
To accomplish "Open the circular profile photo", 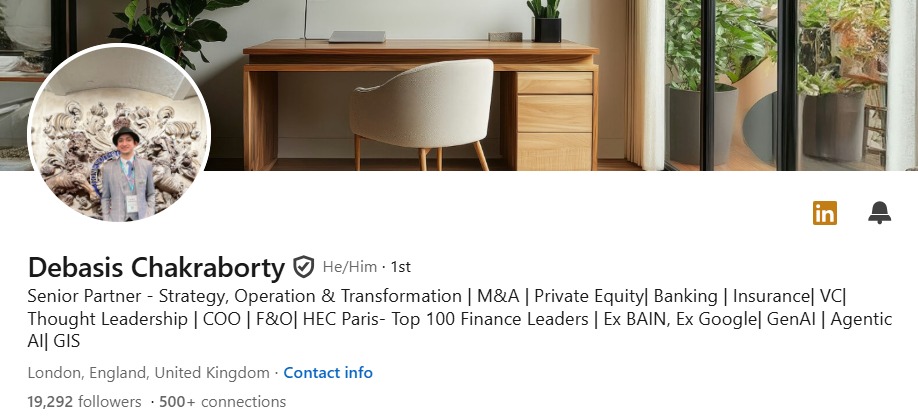I will coord(119,133).
